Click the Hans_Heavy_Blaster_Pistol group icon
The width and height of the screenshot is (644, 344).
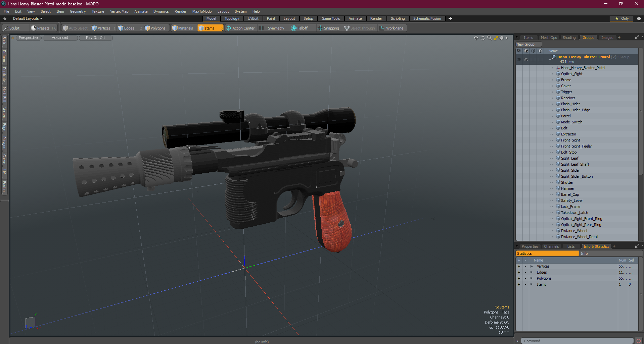[554, 57]
